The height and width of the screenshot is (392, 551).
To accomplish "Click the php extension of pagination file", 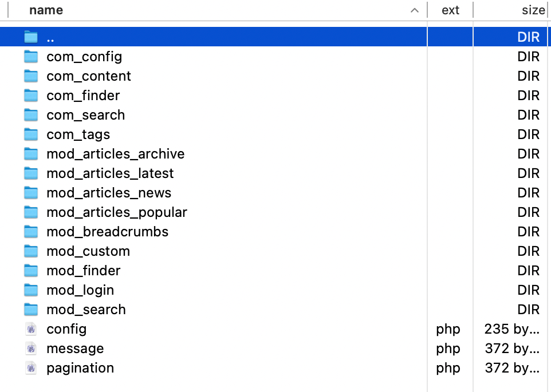I will [448, 368].
